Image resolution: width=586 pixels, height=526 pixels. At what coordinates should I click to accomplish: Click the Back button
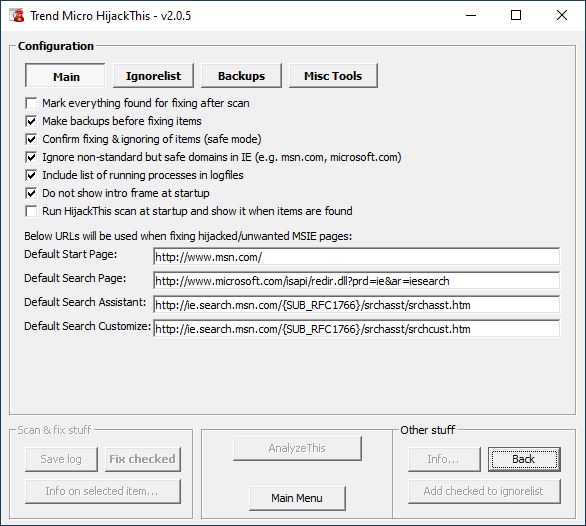(524, 459)
